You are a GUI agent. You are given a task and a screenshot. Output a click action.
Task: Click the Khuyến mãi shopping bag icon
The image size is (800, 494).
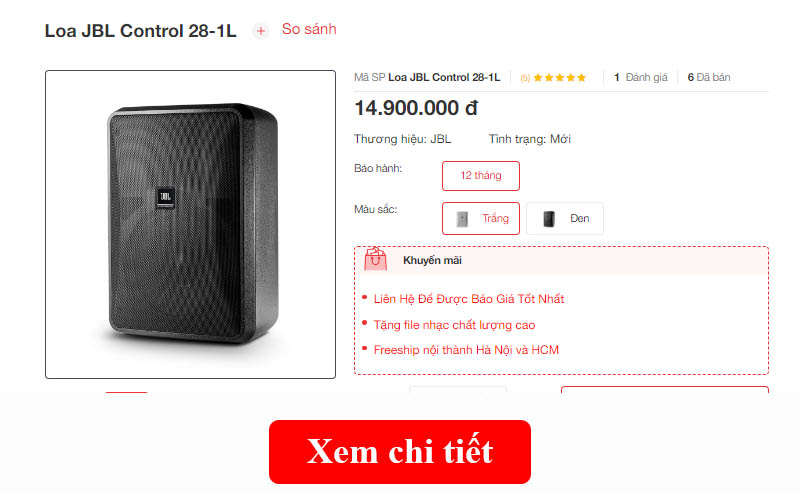[376, 259]
